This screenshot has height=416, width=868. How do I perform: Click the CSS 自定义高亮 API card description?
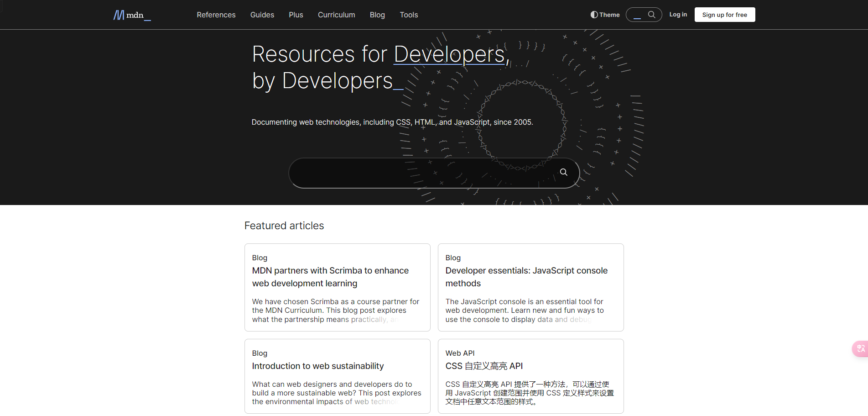click(x=530, y=393)
